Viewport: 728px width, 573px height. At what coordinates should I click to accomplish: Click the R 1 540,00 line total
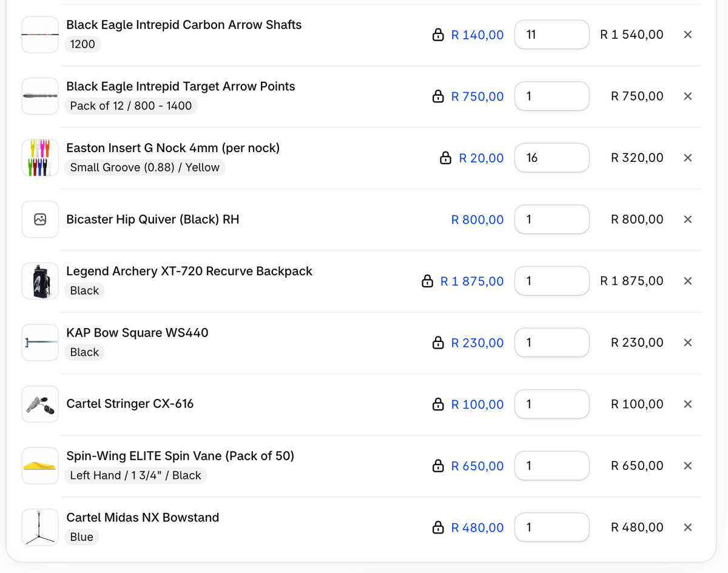pos(632,35)
